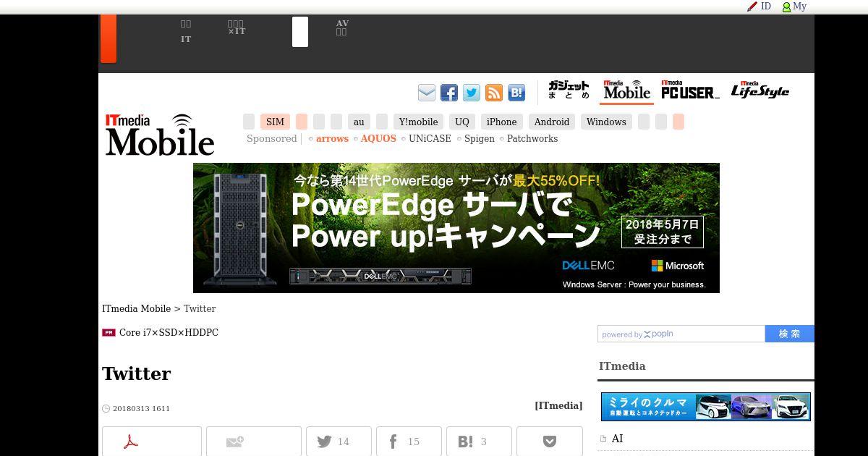Open the RSS feed icon

pyautogui.click(x=494, y=93)
